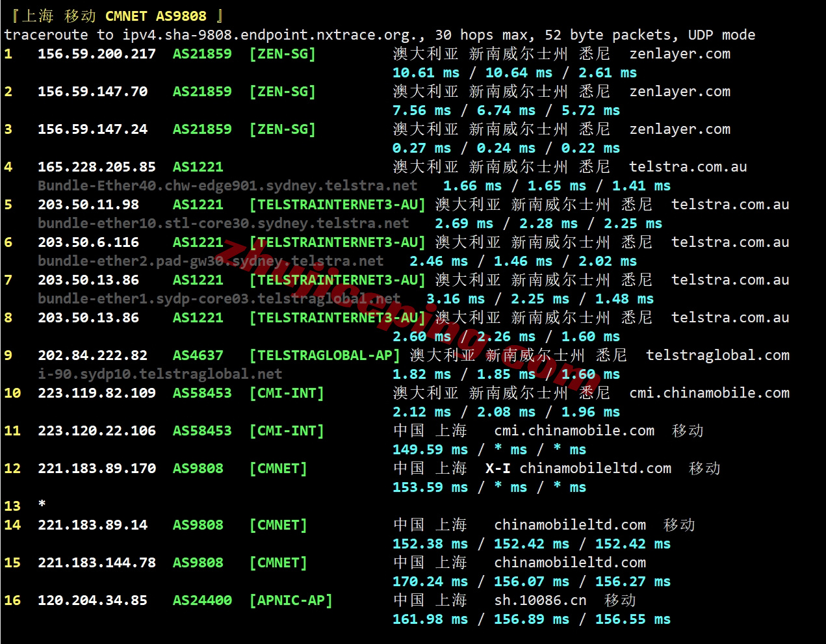Click the IP address 120.204.34.85
The height and width of the screenshot is (644, 826).
pos(92,600)
